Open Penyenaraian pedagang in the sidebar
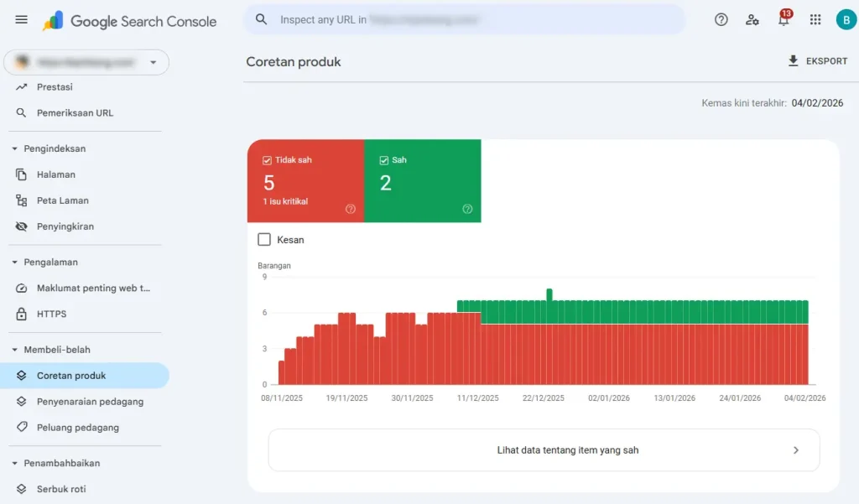The width and height of the screenshot is (859, 504). point(90,402)
